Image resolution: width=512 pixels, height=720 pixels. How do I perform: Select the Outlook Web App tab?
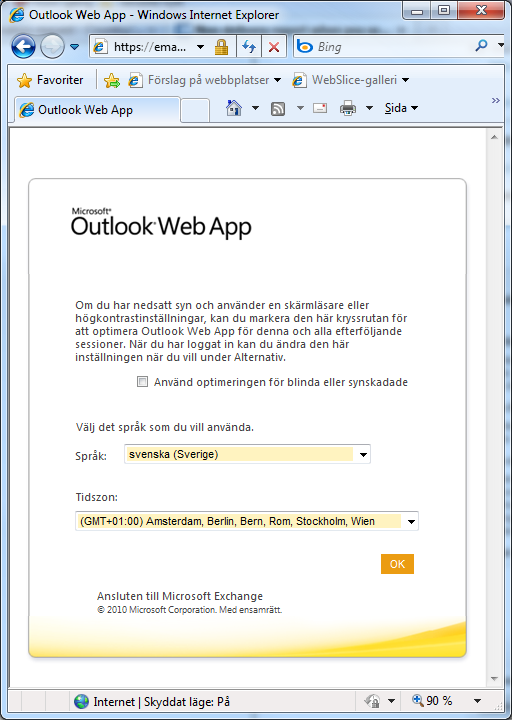(x=97, y=110)
